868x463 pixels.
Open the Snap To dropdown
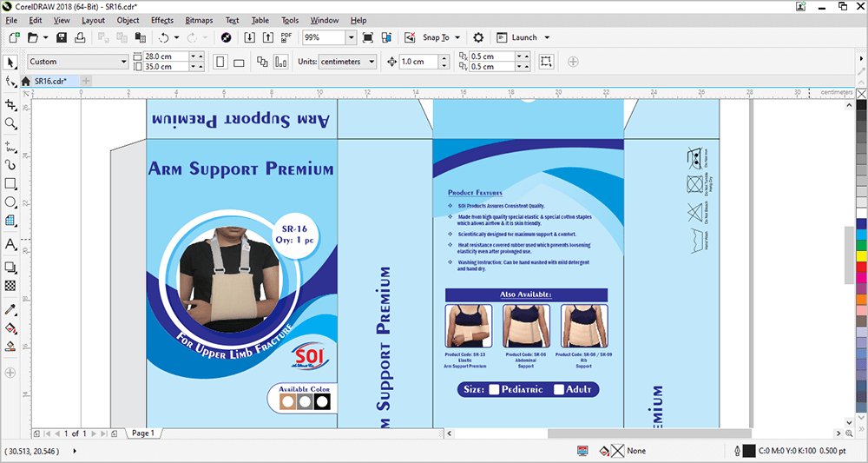(457, 37)
